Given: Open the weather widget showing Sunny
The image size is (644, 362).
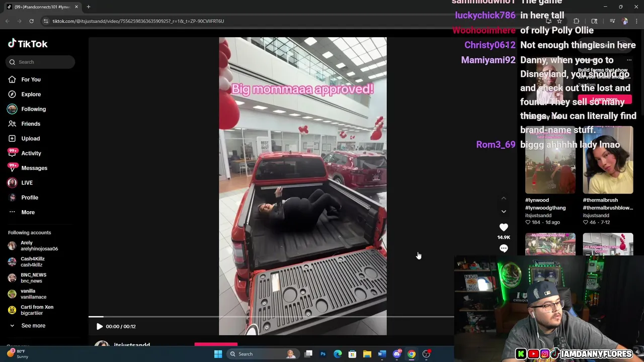Looking at the screenshot, I should 18,354.
